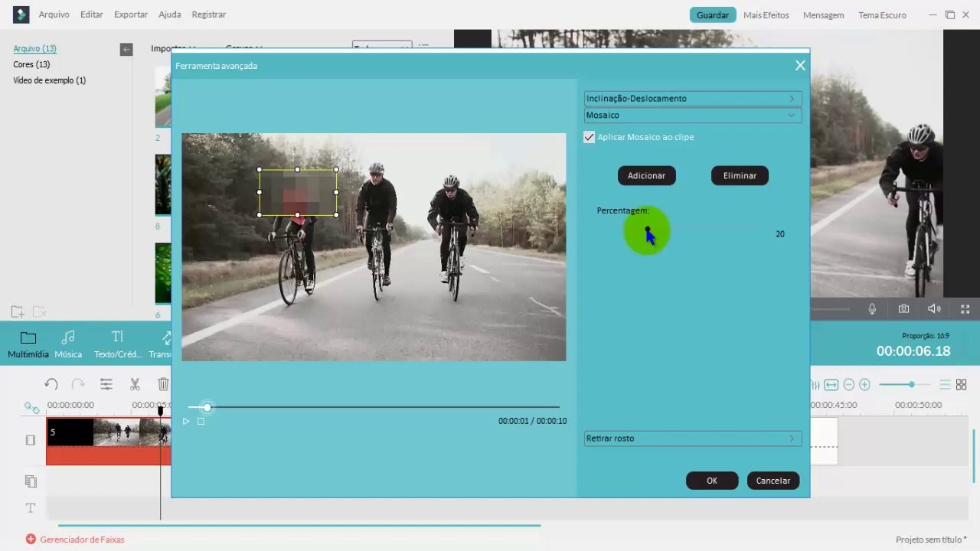Click the timeline vertical scrollbar

(975, 456)
